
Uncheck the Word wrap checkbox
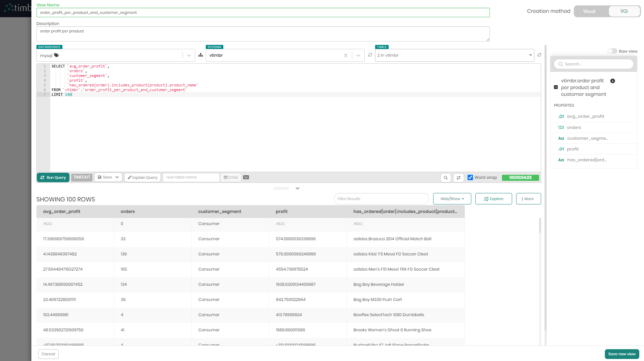click(x=470, y=177)
